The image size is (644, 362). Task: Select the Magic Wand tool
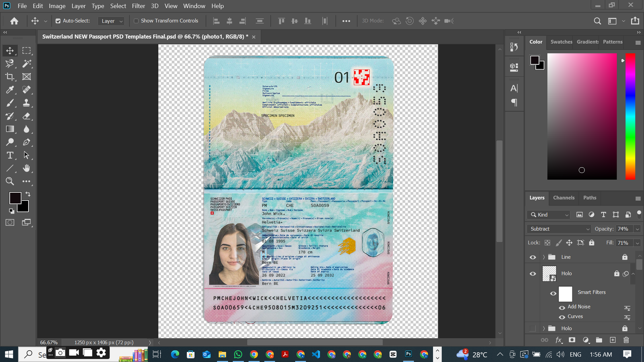(27, 64)
